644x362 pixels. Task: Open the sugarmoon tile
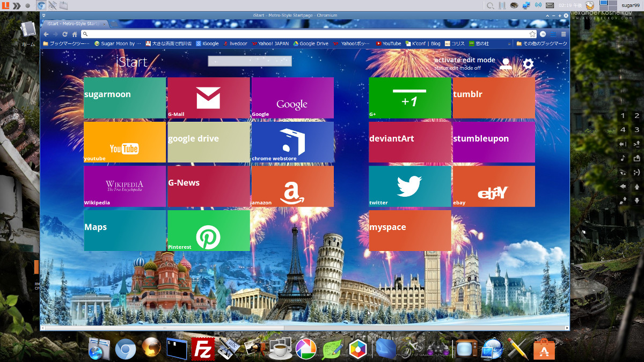point(125,98)
